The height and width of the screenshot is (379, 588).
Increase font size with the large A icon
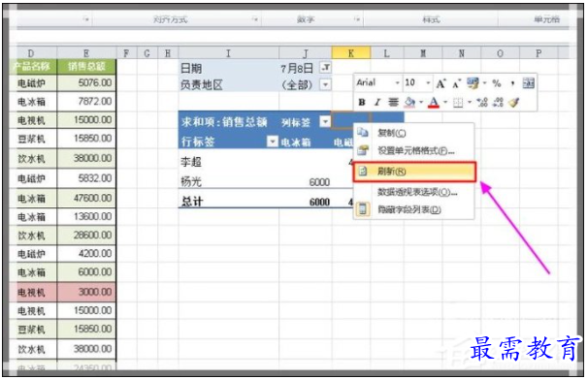pyautogui.click(x=441, y=83)
